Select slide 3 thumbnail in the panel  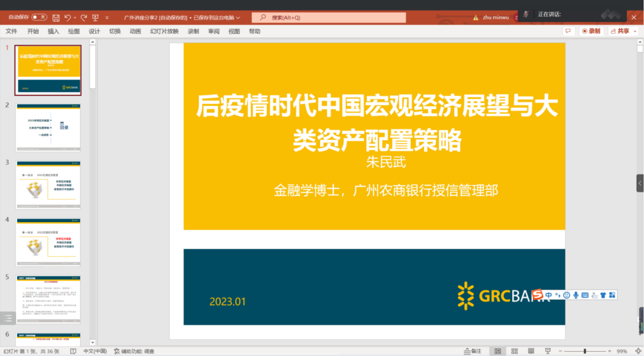(48, 185)
